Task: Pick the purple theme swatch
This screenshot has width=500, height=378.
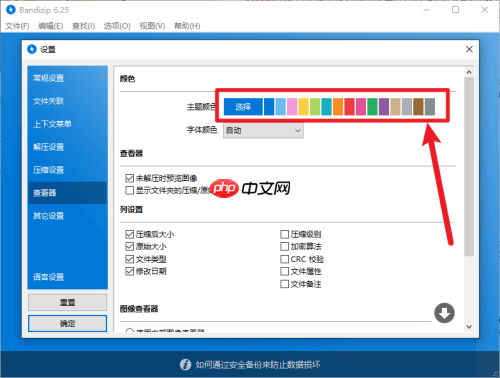Action: click(384, 107)
